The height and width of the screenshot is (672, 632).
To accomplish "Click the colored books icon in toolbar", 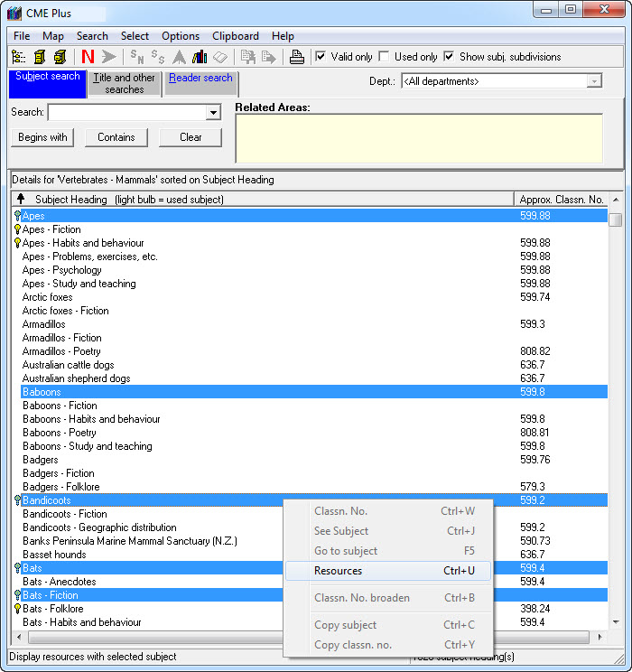I will click(x=200, y=57).
